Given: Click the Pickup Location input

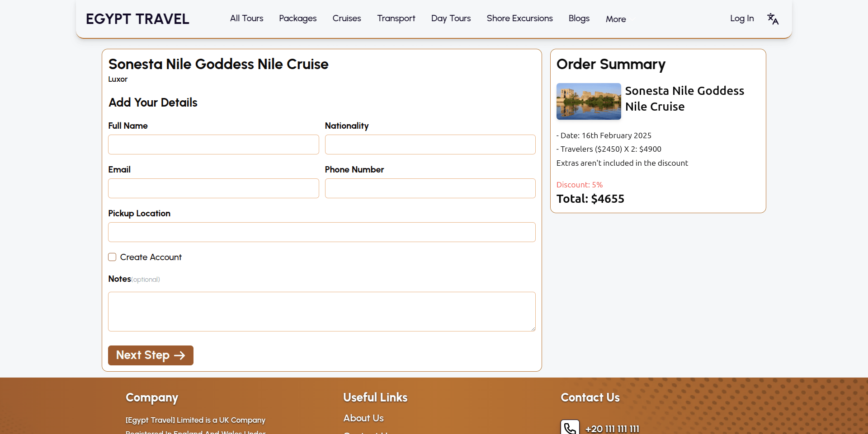Looking at the screenshot, I should pyautogui.click(x=321, y=232).
